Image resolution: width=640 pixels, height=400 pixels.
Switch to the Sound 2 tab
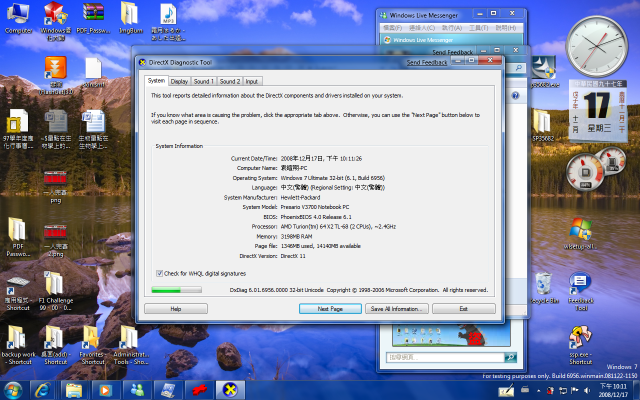(x=230, y=81)
